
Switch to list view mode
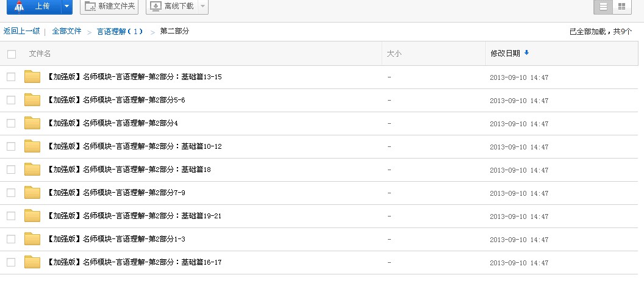point(603,7)
